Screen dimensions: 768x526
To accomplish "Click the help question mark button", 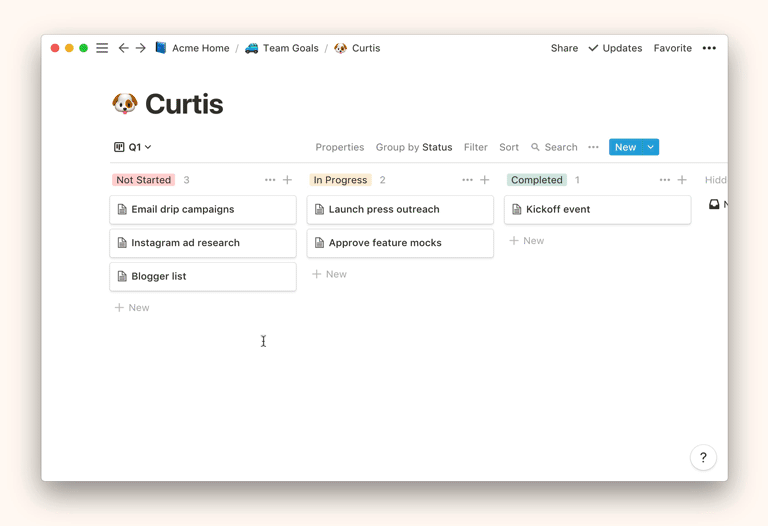I will tap(703, 457).
